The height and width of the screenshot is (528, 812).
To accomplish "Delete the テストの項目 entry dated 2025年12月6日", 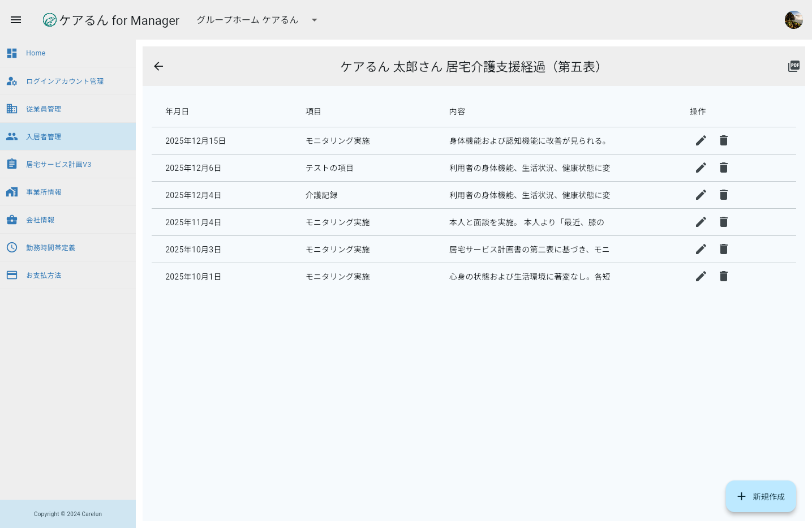I will (x=723, y=168).
